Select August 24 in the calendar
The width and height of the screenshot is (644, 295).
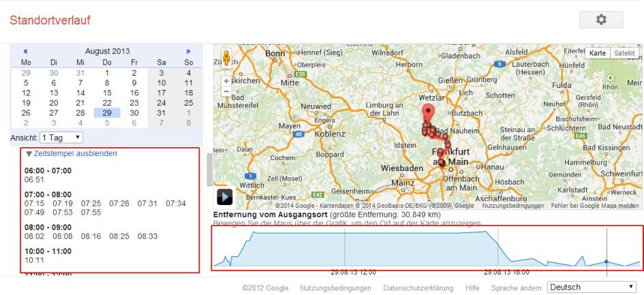[162, 103]
